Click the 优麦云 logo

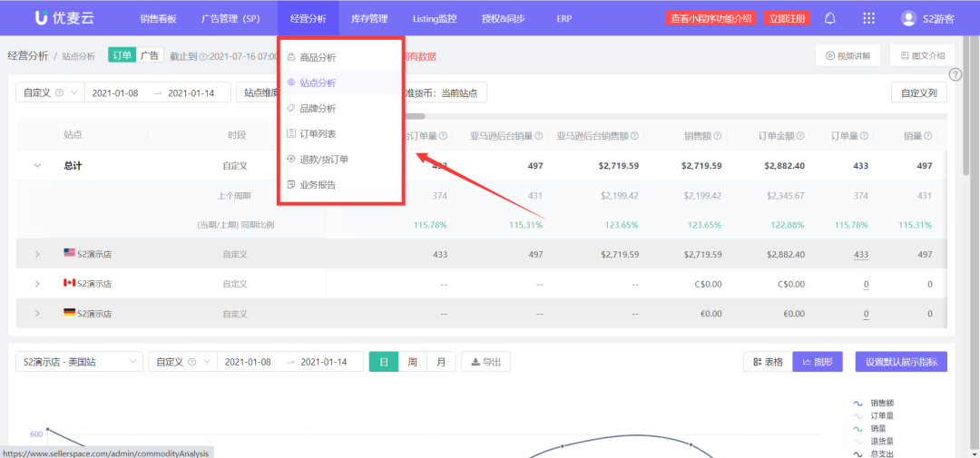coord(64,18)
